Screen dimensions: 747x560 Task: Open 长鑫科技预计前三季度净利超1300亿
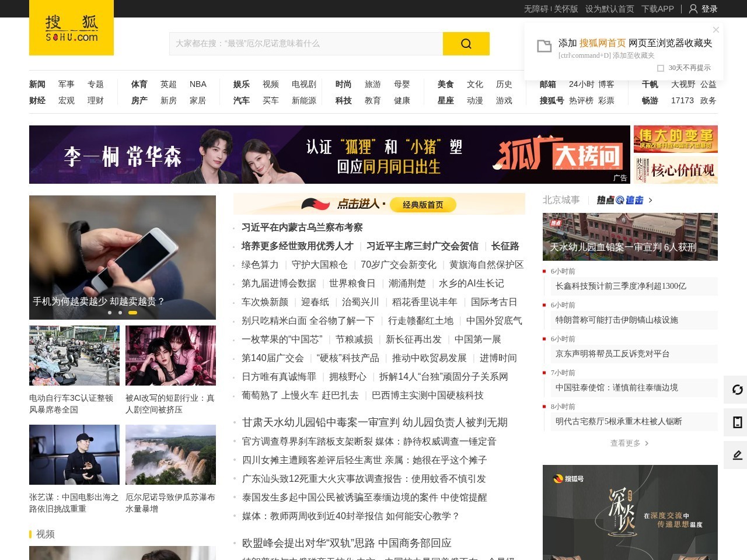click(x=621, y=286)
